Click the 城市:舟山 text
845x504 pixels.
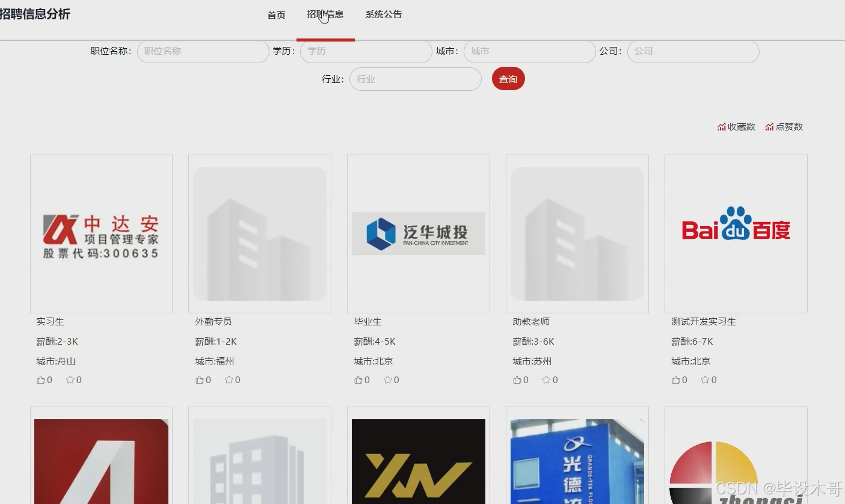[56, 361]
